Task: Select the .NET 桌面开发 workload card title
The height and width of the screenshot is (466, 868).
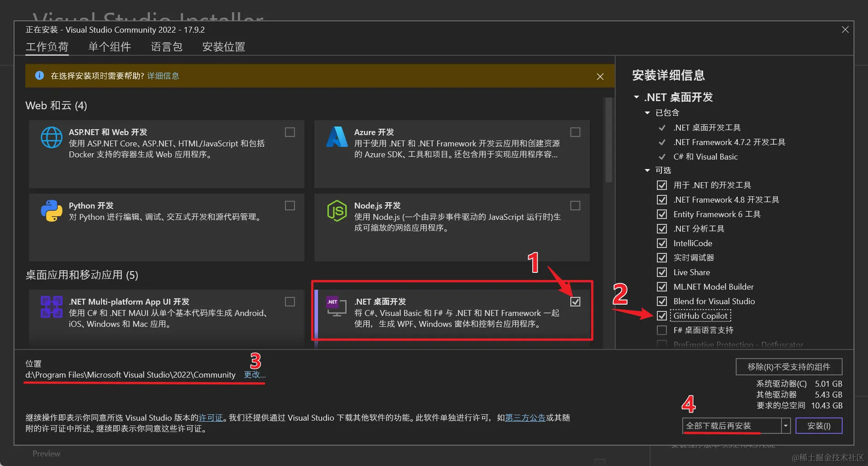Action: (380, 301)
